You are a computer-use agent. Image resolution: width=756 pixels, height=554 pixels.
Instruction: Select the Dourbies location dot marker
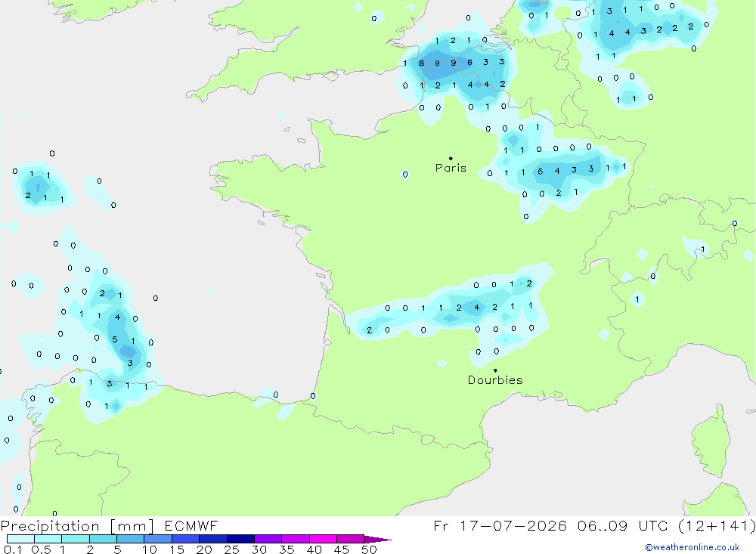point(495,370)
